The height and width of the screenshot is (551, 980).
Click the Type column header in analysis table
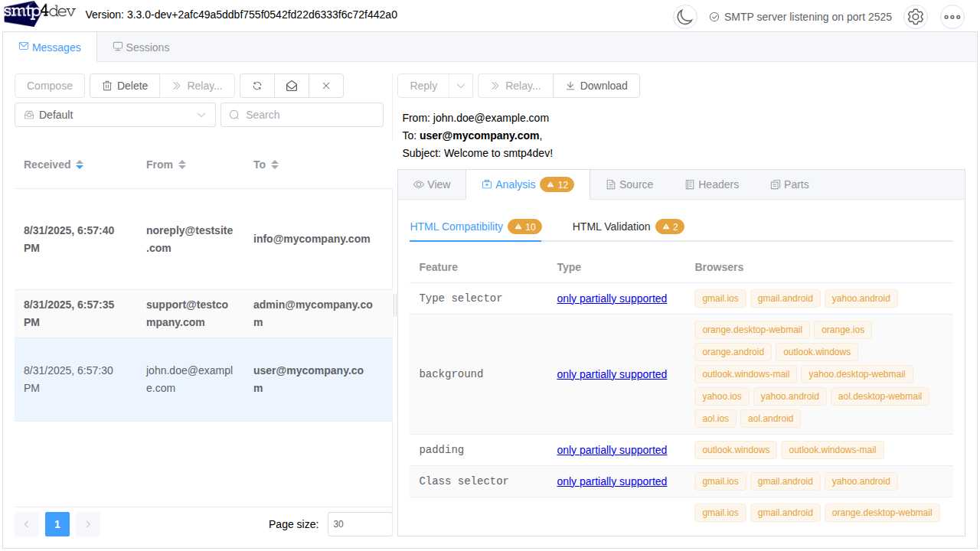coord(569,267)
